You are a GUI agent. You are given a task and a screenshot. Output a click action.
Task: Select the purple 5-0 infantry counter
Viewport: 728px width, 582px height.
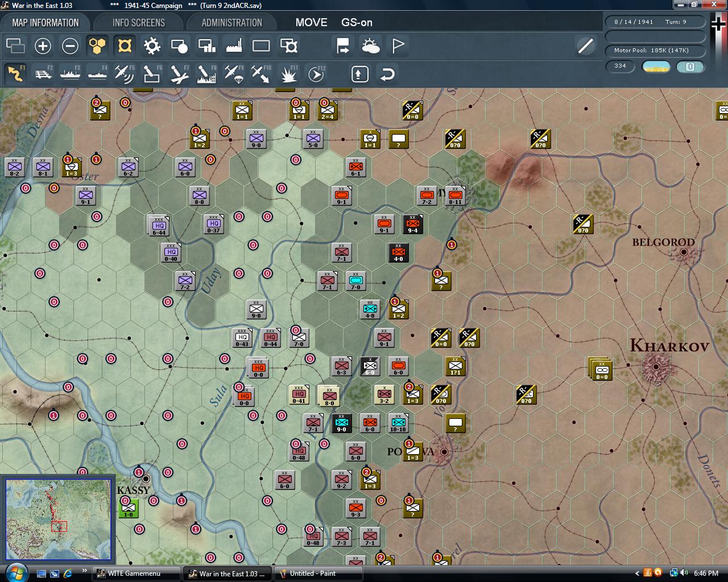click(x=313, y=139)
